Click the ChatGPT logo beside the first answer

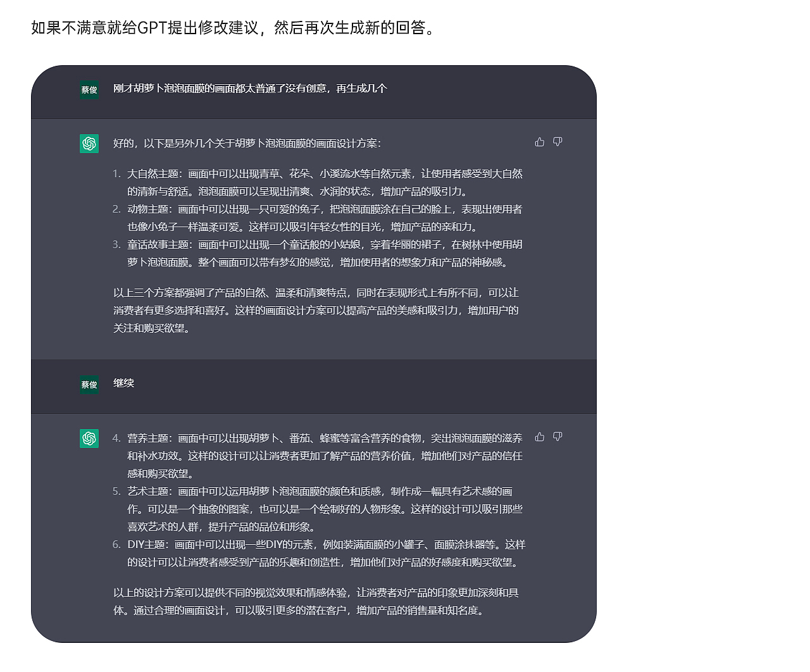point(89,144)
